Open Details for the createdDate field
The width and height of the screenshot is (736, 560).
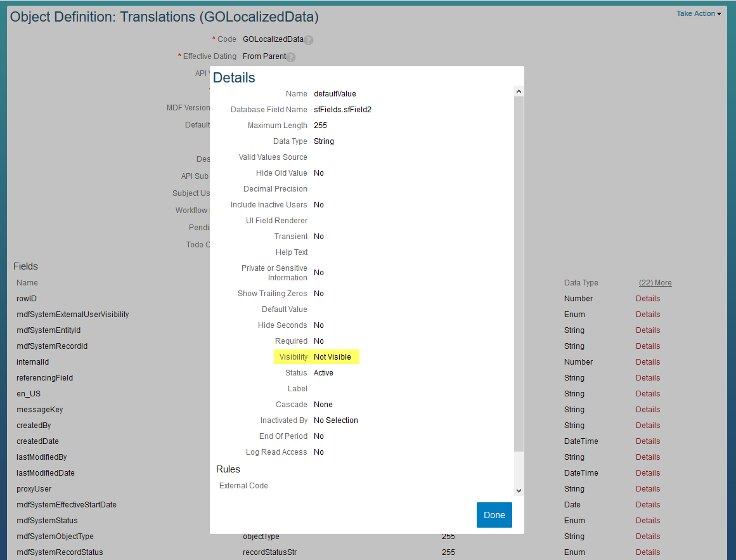tap(648, 441)
